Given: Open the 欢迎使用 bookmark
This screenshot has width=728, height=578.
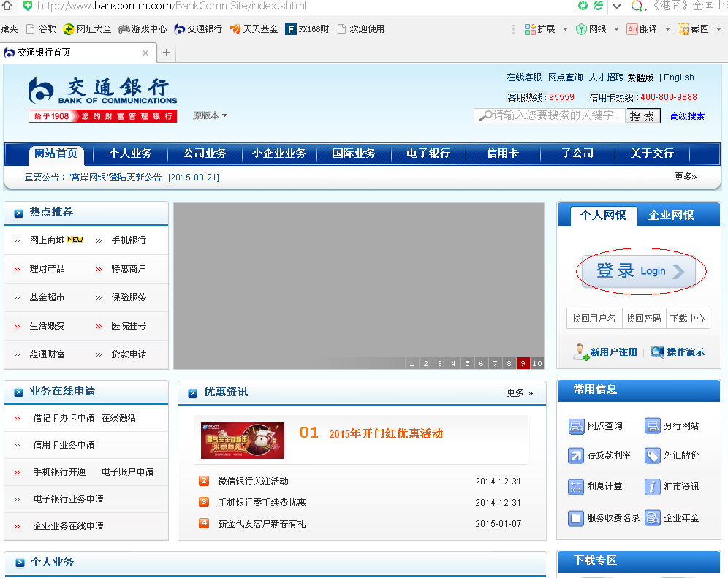Looking at the screenshot, I should [x=361, y=29].
